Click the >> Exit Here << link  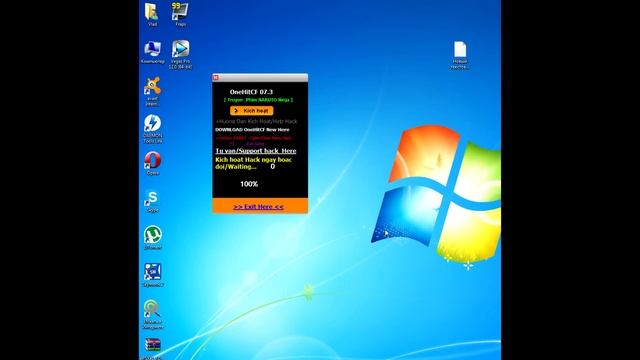coord(258,207)
